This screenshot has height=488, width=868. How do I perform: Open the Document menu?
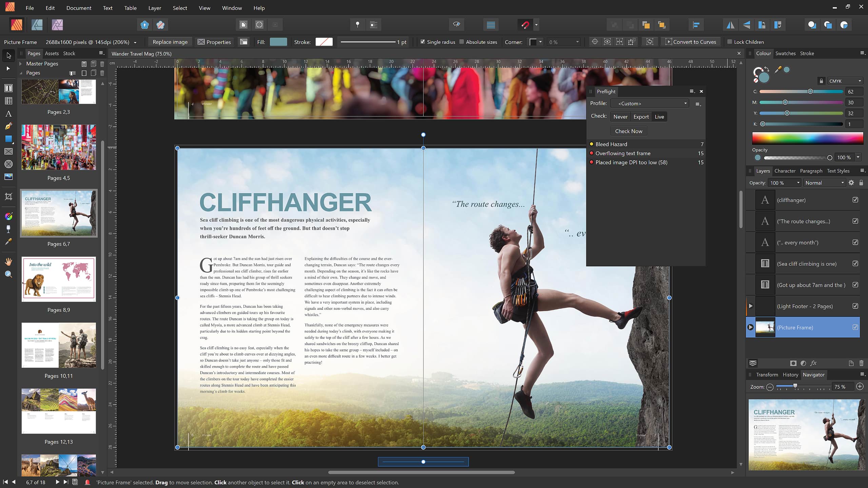[x=78, y=8]
